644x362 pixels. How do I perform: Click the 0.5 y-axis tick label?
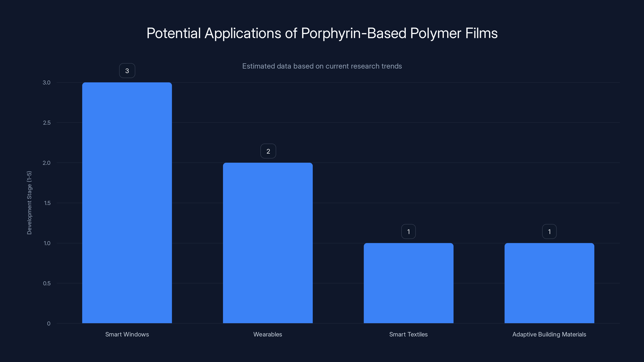point(47,283)
